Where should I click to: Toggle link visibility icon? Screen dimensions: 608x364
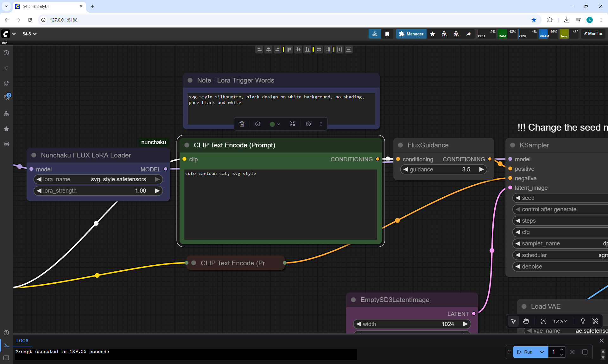click(x=595, y=321)
